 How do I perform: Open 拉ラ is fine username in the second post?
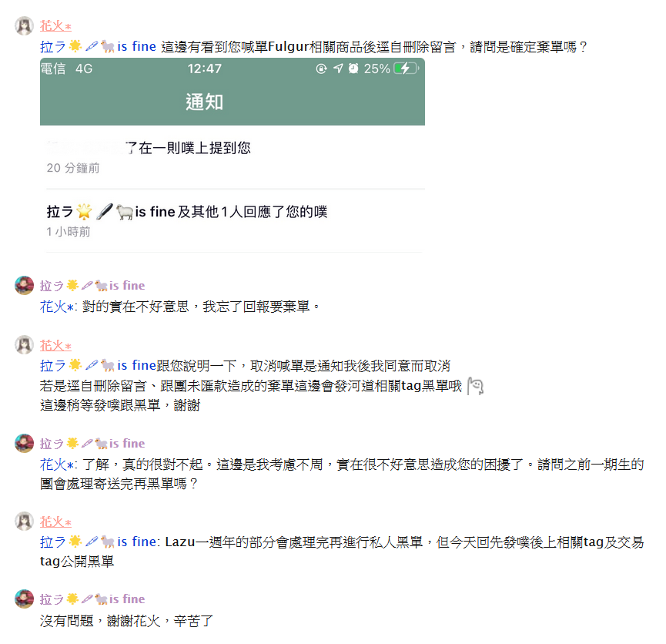(x=92, y=286)
